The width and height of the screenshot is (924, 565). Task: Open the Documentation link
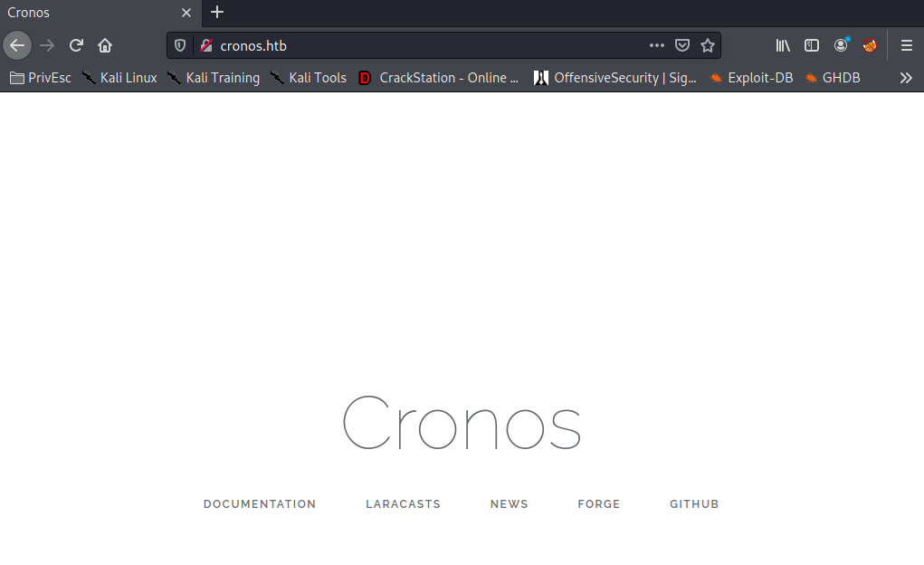pos(260,504)
